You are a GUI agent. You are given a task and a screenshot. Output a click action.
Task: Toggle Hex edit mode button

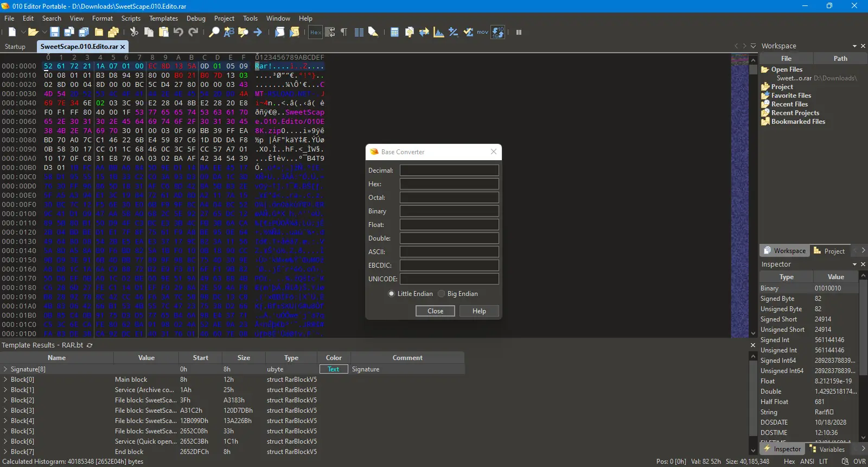[x=315, y=32]
